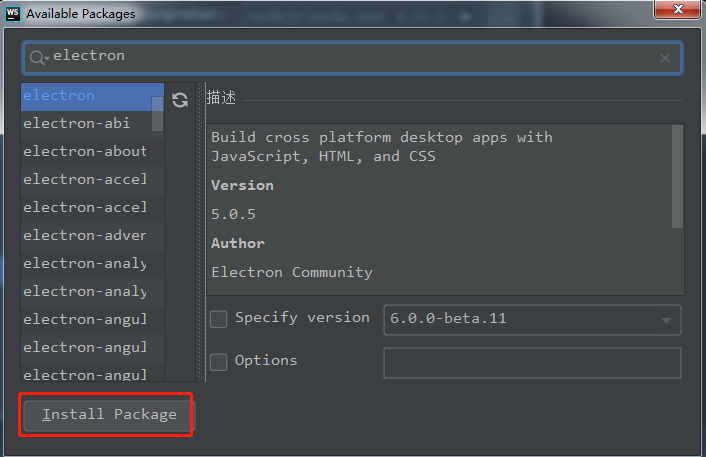Click the description pane scrollbar thumb
This screenshot has height=457, width=706.
point(677,176)
